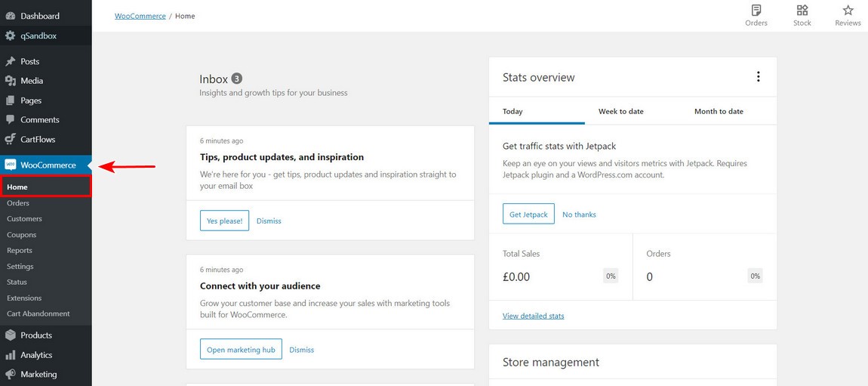This screenshot has height=386, width=868.
Task: Click the Store management heading
Action: point(551,362)
